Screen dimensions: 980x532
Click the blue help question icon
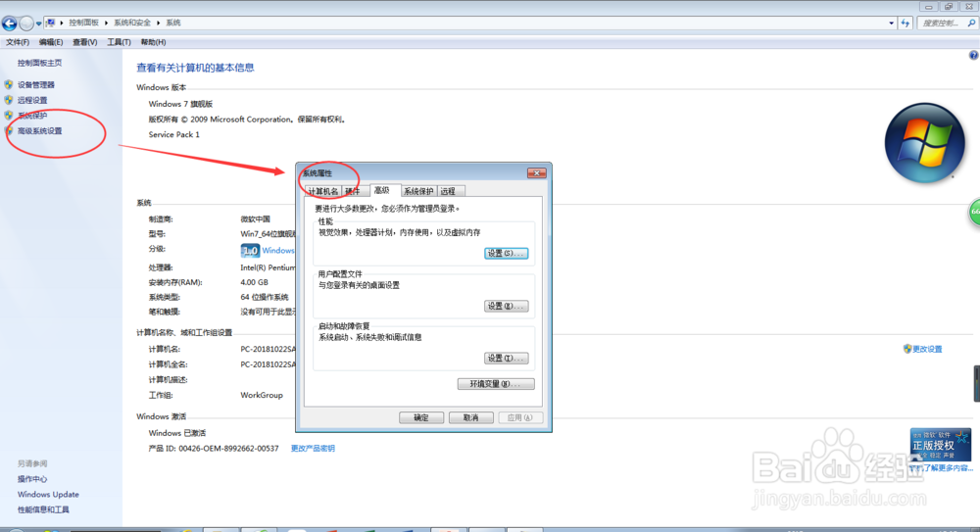[974, 56]
